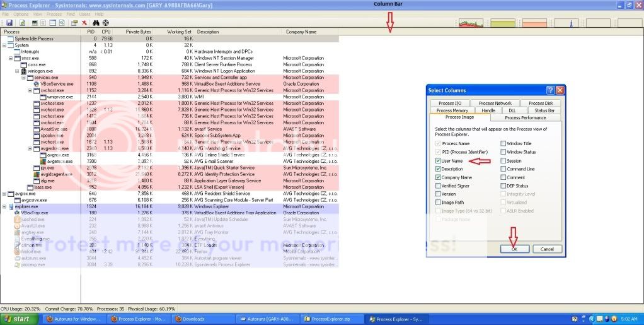Click the binoculars Find Handle icon
The image size is (644, 325).
96,23
